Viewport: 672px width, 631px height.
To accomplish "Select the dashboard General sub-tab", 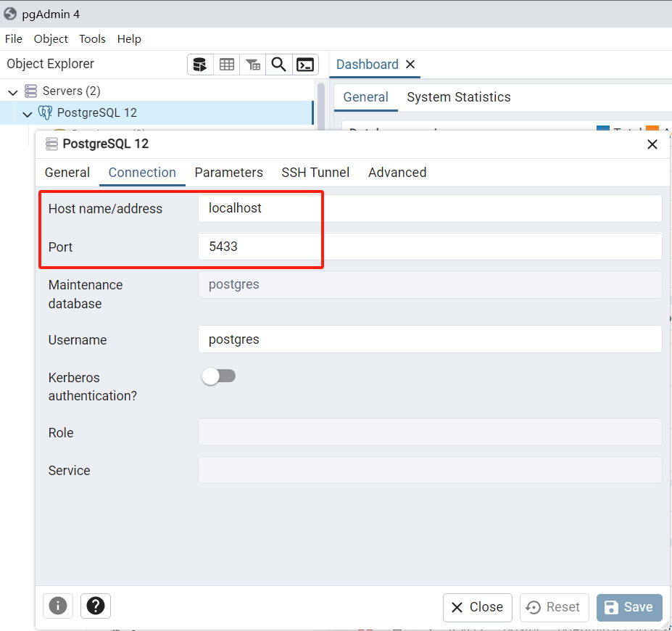I will [366, 97].
